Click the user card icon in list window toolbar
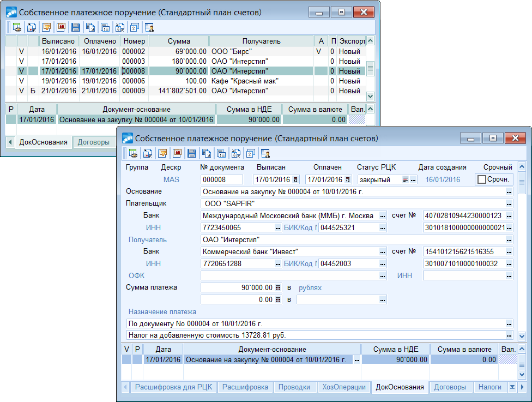The width and height of the screenshot is (532, 402). coord(149,27)
